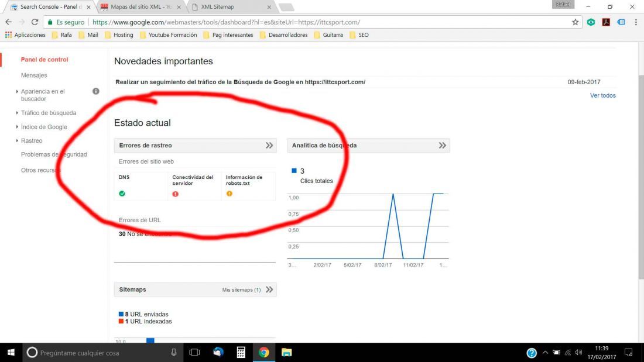
Task: Open the Thunderbird mail taskbar icon
Action: click(218, 353)
